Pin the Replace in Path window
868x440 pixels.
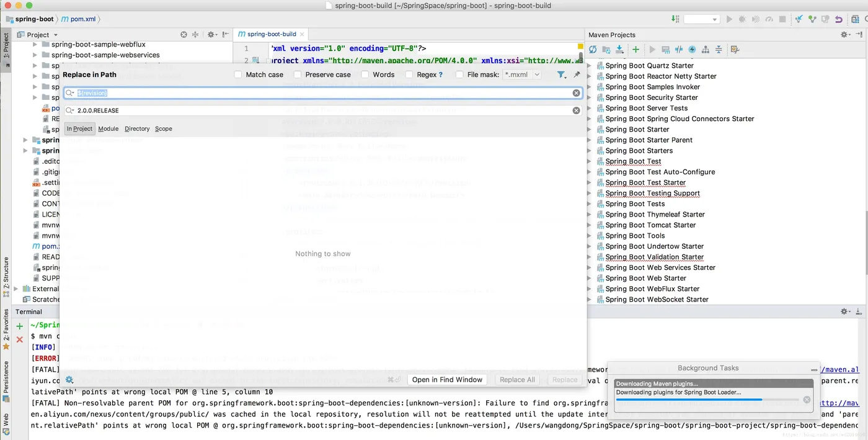(x=577, y=74)
